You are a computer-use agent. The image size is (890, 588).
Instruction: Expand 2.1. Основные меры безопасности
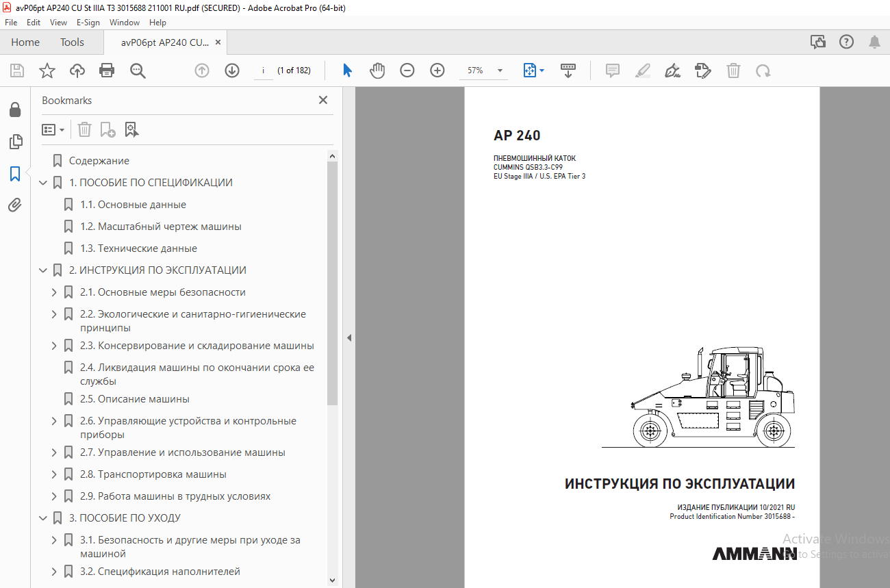point(55,292)
